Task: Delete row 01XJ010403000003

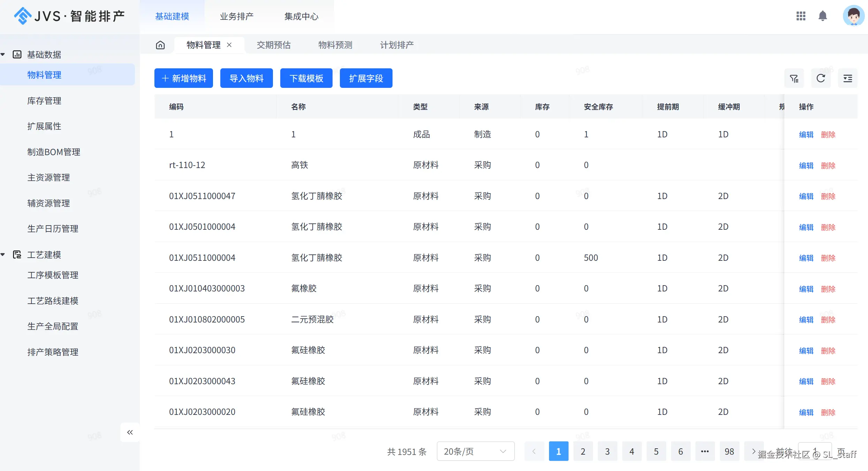Action: tap(828, 289)
